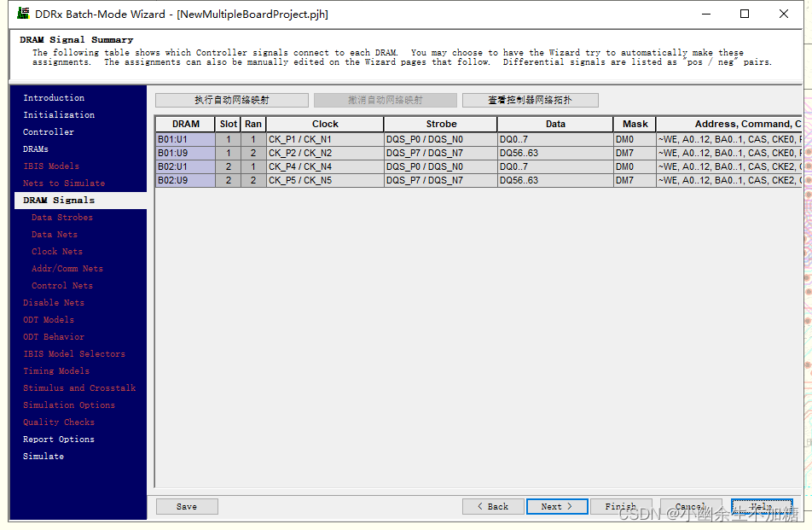812x530 pixels.
Task: Click the Finish button
Action: click(x=621, y=507)
